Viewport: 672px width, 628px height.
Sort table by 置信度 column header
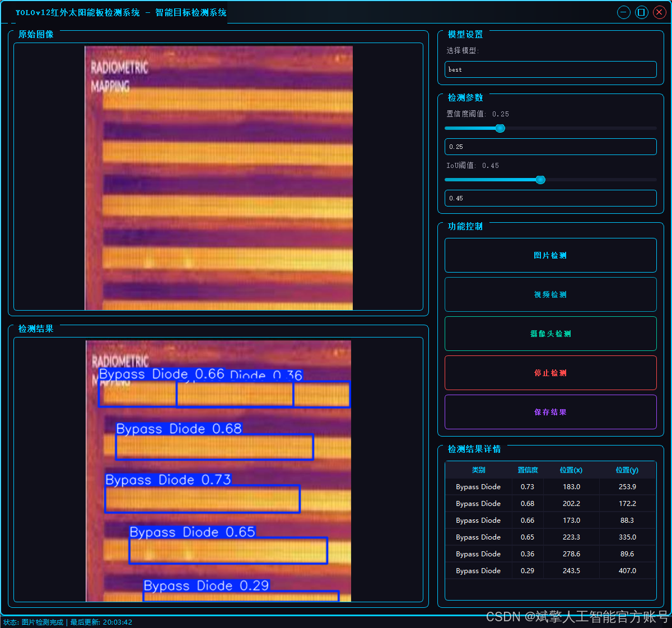point(528,470)
